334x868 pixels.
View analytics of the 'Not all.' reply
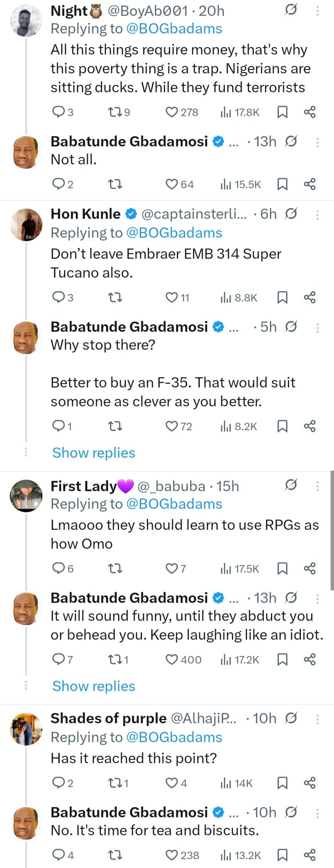pos(226,184)
